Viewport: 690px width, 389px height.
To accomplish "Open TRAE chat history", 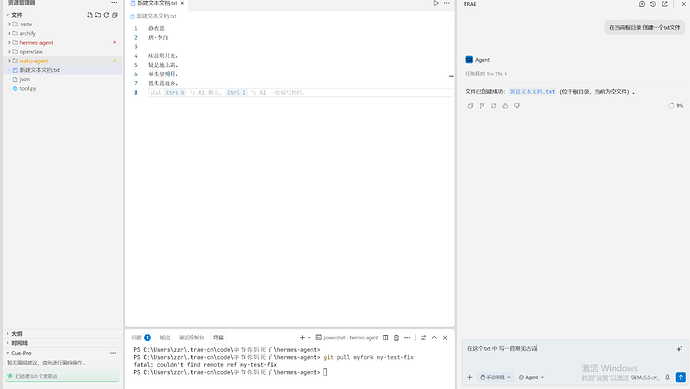I will 653,4.
